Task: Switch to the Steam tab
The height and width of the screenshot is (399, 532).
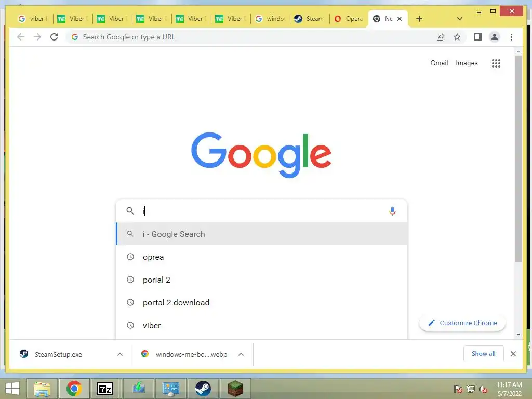Action: click(x=310, y=19)
